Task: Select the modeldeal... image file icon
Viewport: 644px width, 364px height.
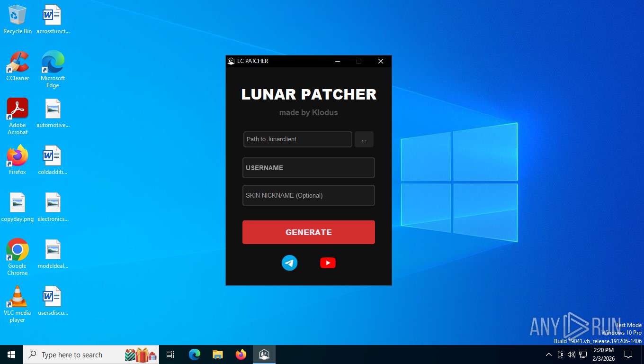Action: (53, 255)
